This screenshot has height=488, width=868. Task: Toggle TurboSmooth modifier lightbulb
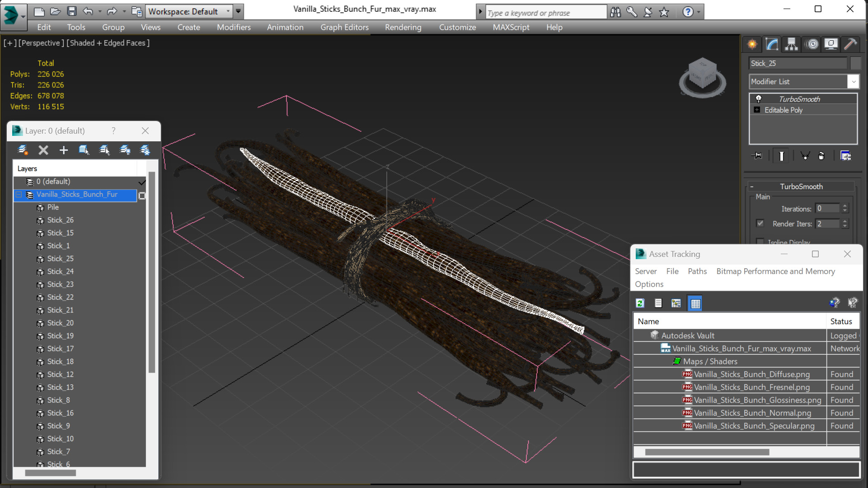point(759,99)
